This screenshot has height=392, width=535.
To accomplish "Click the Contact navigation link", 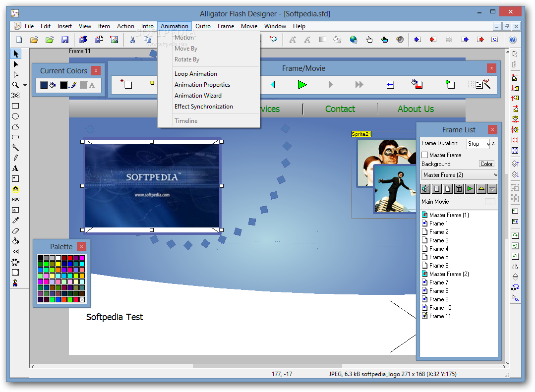I will click(x=340, y=109).
